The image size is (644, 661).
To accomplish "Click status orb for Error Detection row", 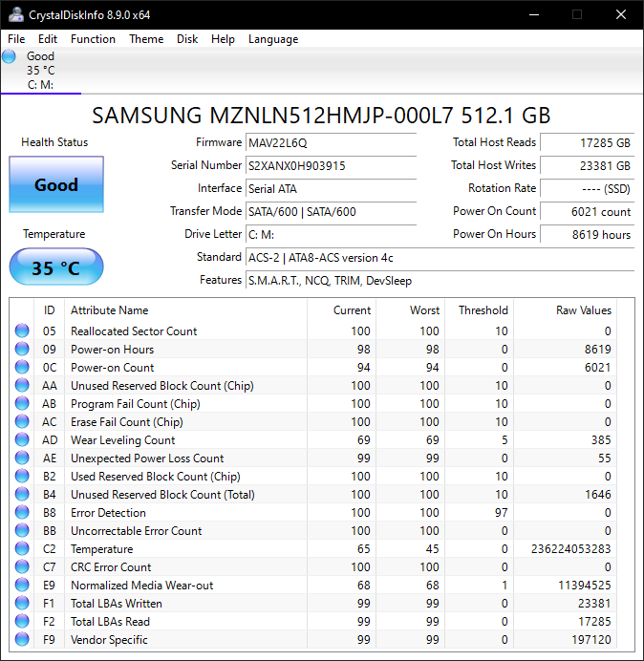I will (x=22, y=512).
